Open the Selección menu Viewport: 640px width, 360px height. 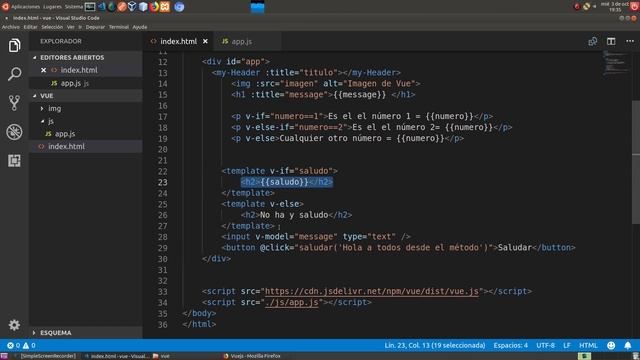(52, 27)
